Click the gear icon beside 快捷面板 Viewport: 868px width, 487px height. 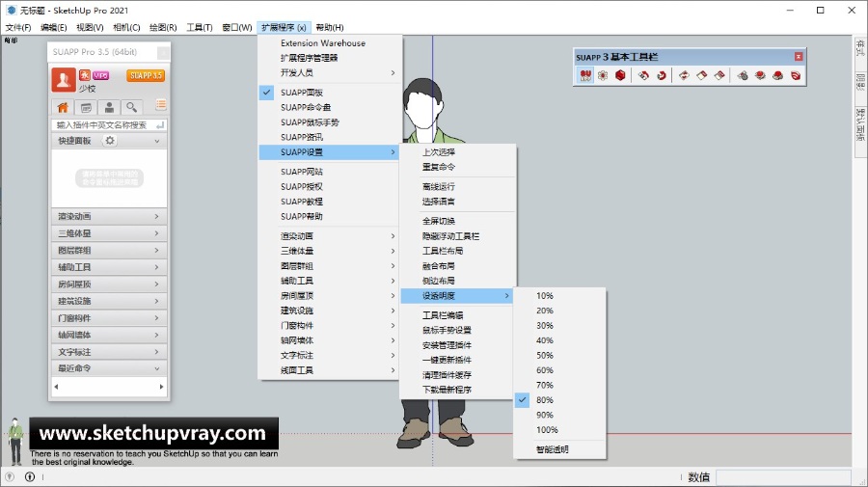coord(110,141)
